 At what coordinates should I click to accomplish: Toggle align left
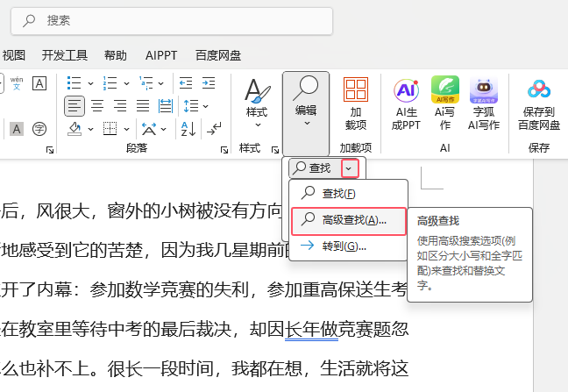tap(75, 106)
